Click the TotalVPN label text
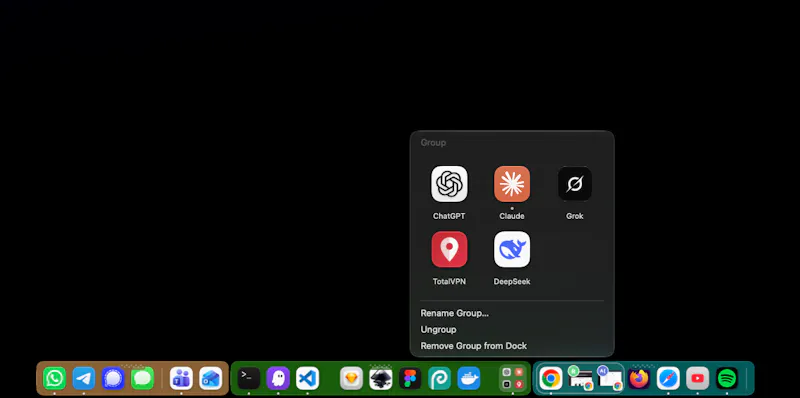The image size is (800, 398). (449, 282)
